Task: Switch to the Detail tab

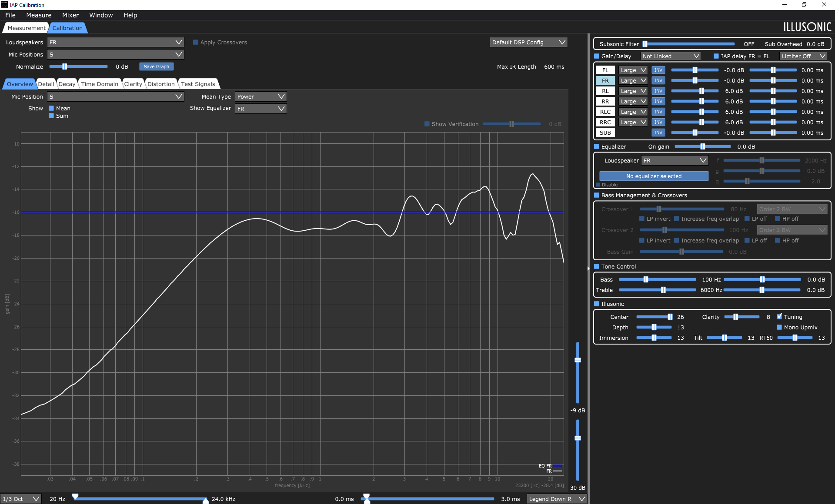Action: (x=46, y=84)
